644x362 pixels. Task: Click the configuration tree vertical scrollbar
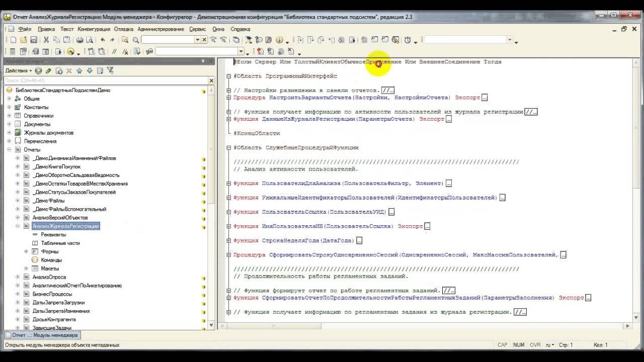211,207
